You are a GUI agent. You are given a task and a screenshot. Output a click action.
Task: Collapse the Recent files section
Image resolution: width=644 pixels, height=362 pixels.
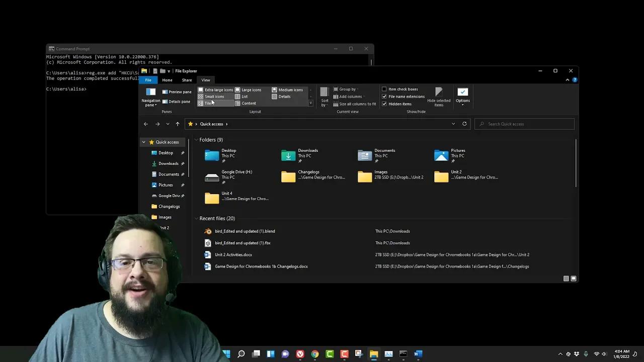[x=196, y=218]
